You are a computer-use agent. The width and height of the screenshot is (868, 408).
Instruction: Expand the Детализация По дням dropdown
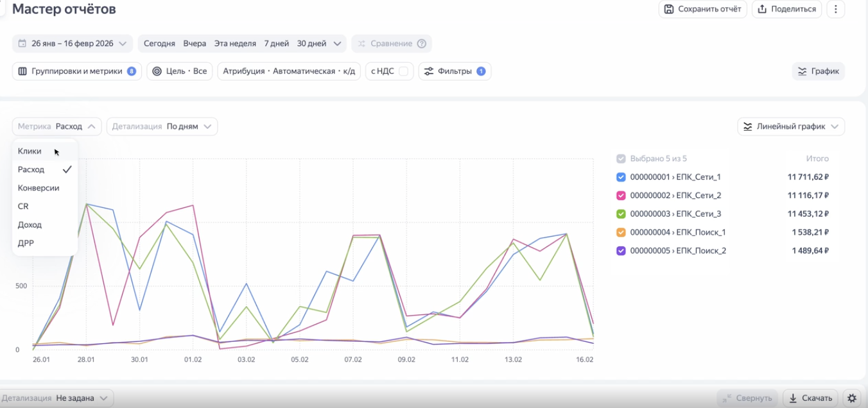162,126
